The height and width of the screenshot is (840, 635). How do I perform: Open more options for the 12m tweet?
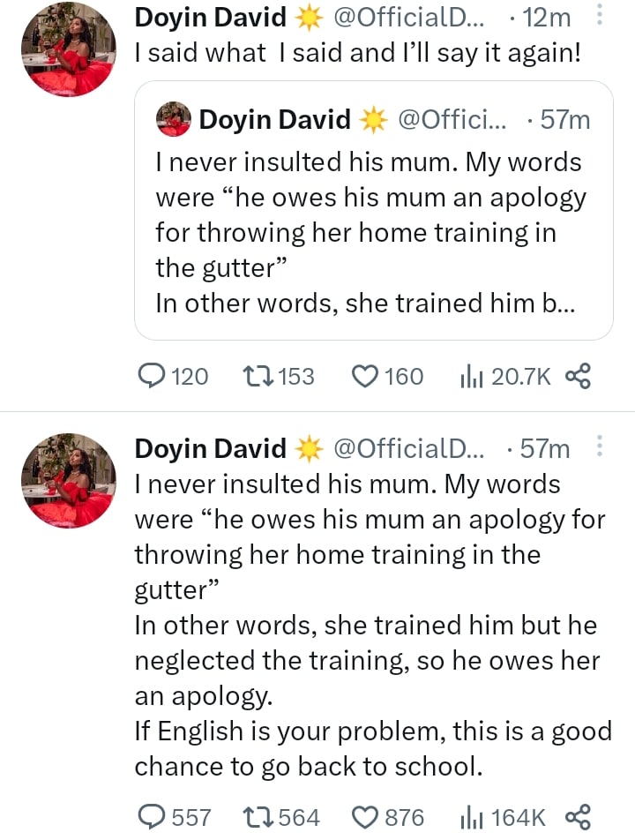pyautogui.click(x=601, y=16)
